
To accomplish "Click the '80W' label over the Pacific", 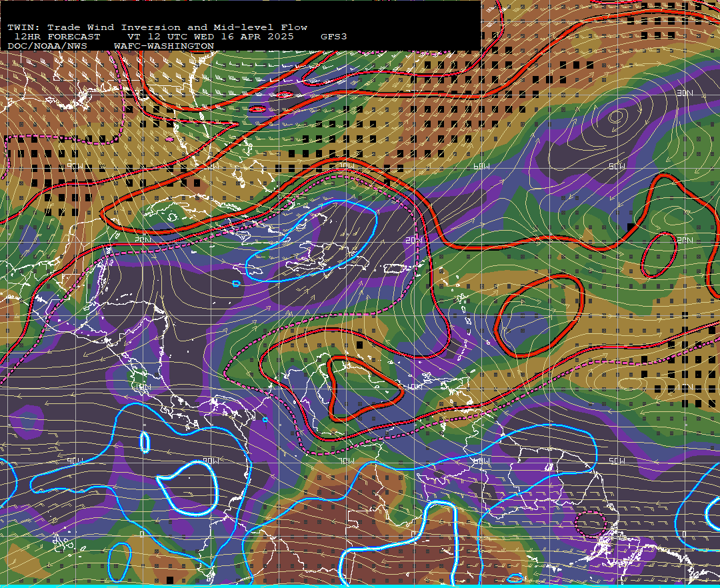I will 211,461.
